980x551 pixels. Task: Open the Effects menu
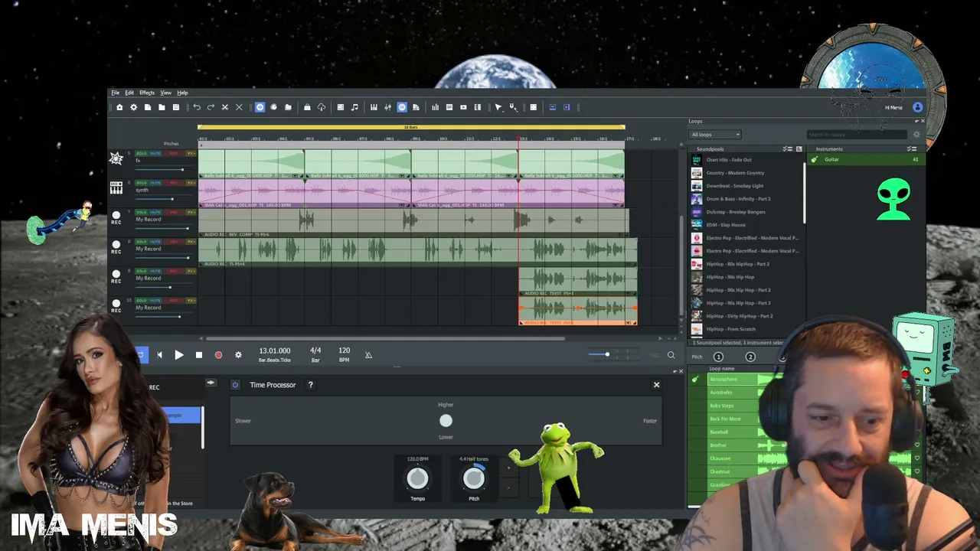147,93
